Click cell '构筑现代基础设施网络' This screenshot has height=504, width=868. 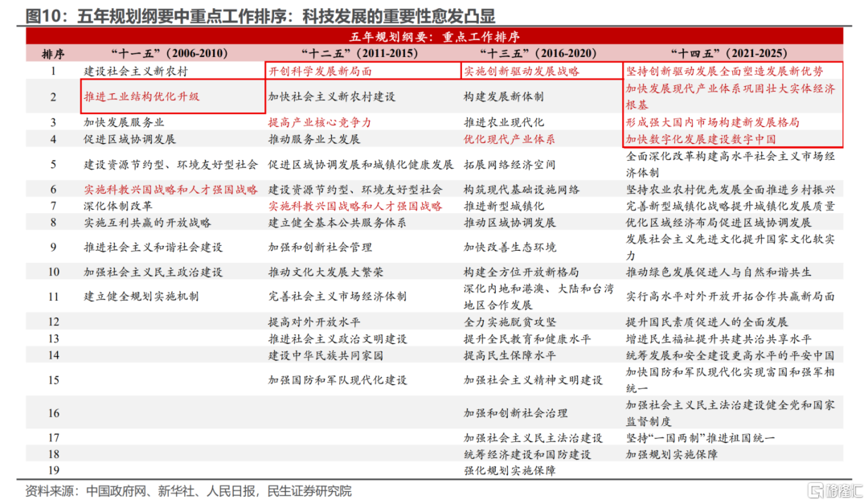point(522,190)
